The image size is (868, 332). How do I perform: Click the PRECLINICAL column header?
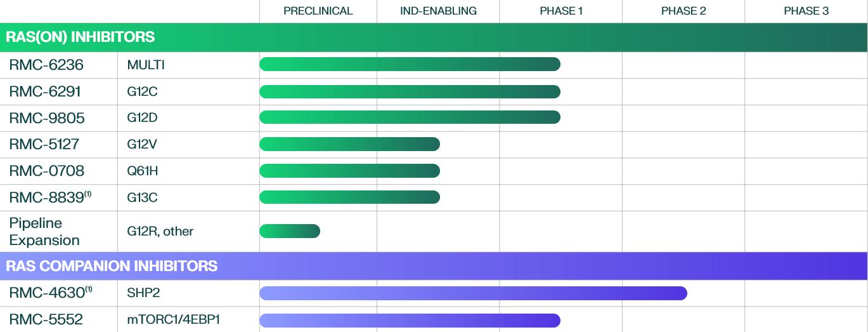(x=318, y=11)
